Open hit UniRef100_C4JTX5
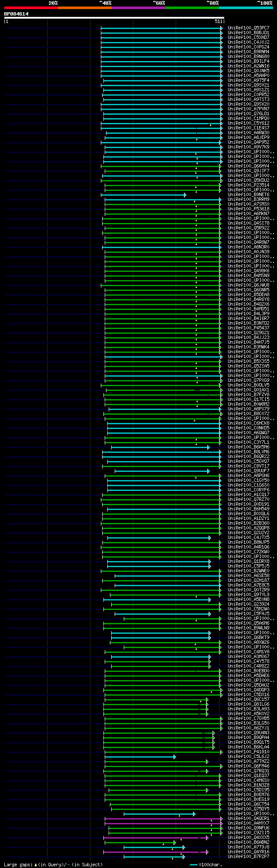277x868 pixels. coord(248,538)
